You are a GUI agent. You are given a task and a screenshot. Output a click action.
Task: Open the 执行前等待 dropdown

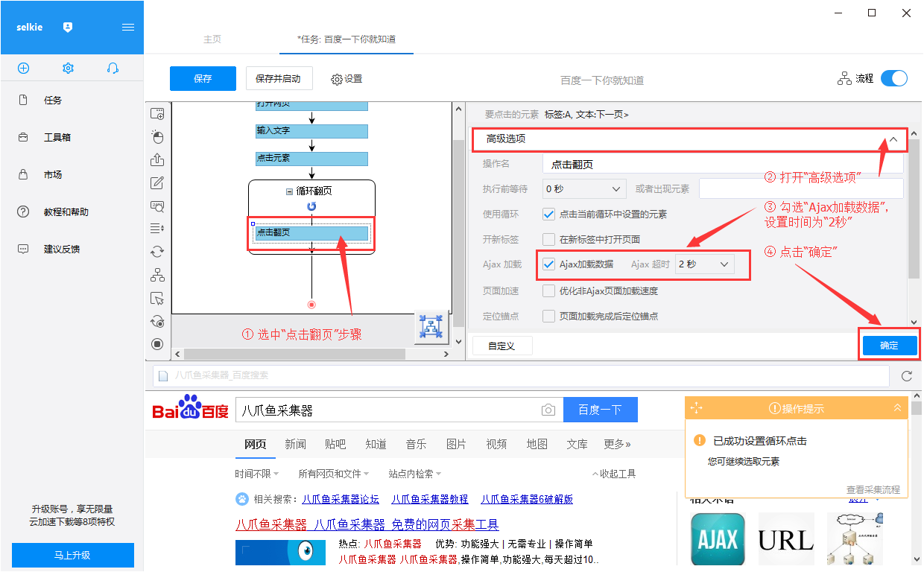(584, 189)
